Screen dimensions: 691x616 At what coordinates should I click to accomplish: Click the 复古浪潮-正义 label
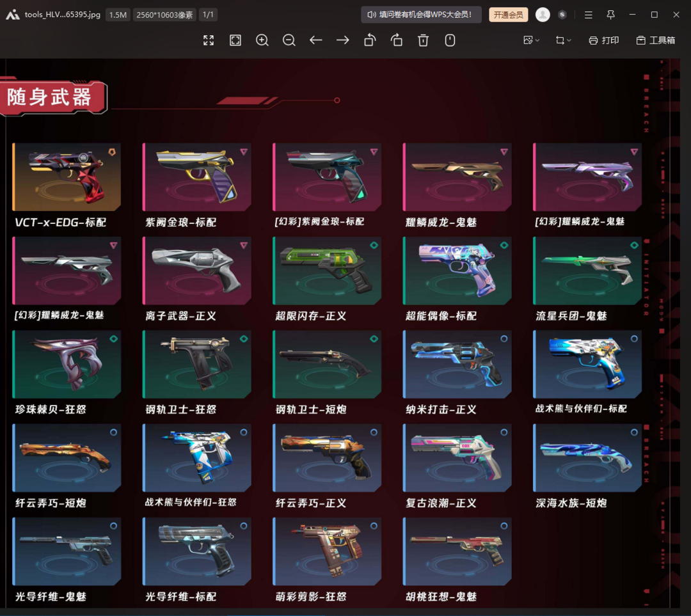coord(441,503)
